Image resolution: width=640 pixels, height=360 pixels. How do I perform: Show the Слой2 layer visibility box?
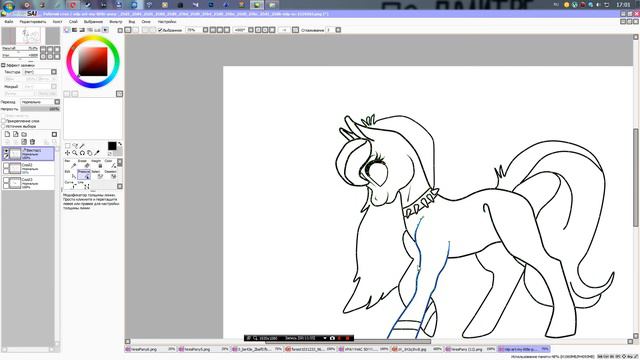pyautogui.click(x=6, y=165)
